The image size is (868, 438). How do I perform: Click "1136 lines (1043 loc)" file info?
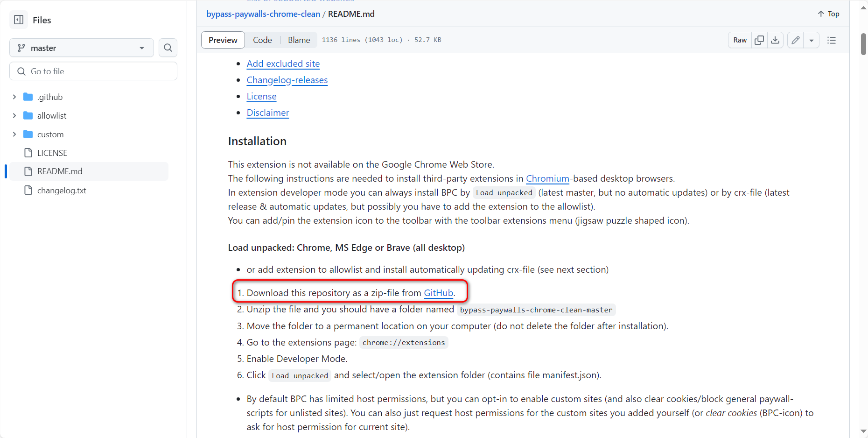point(362,40)
